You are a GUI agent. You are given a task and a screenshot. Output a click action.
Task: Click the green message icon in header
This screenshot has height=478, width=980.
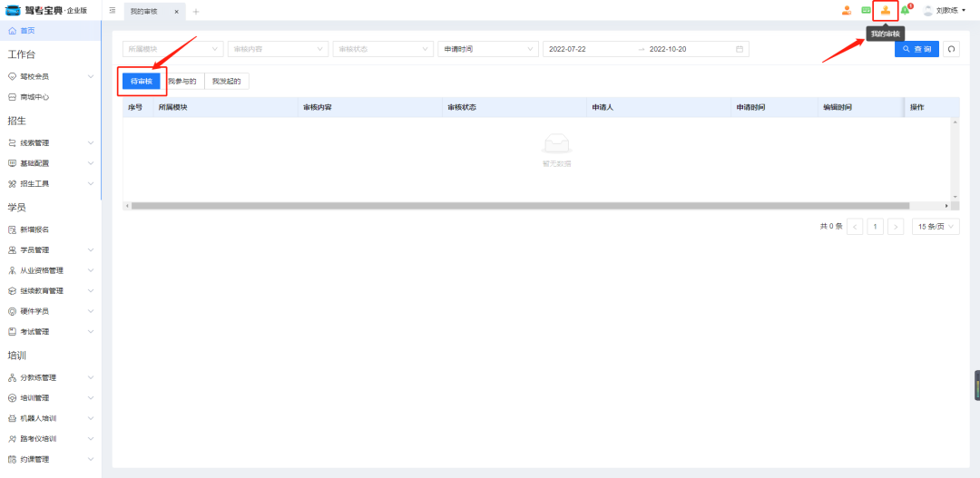point(866,11)
